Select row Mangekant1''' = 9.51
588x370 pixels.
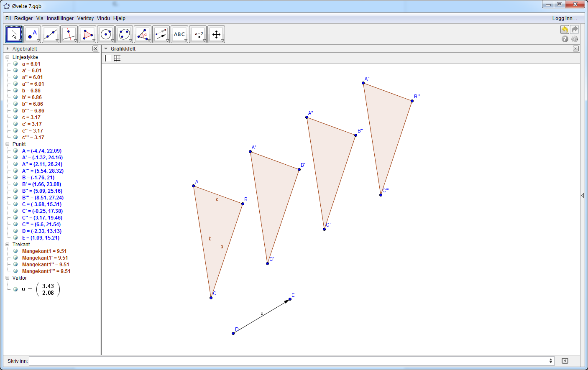(x=46, y=271)
